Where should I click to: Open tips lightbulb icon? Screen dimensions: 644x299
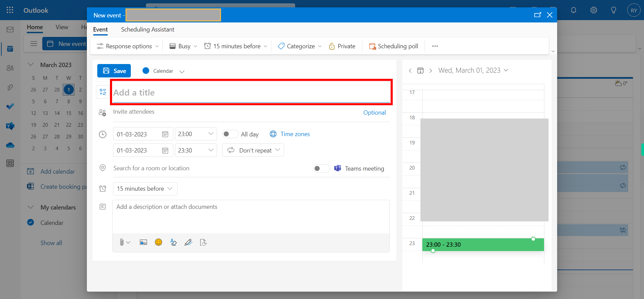pyautogui.click(x=613, y=10)
